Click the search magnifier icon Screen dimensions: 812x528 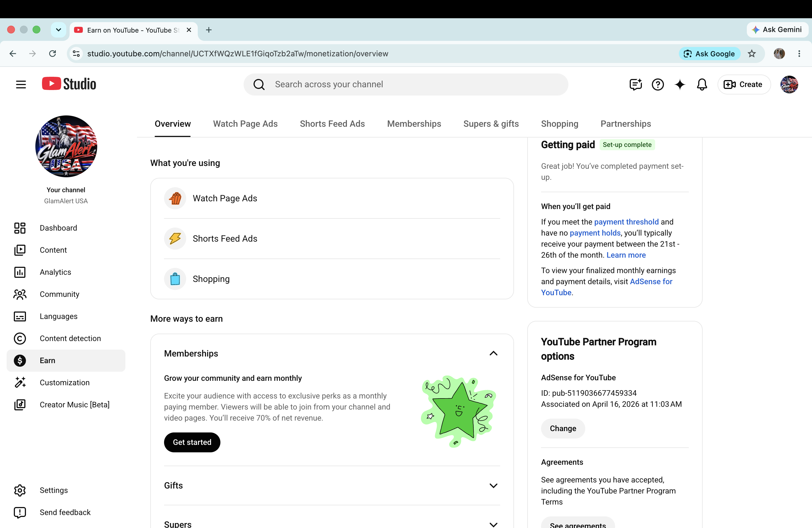pos(259,84)
